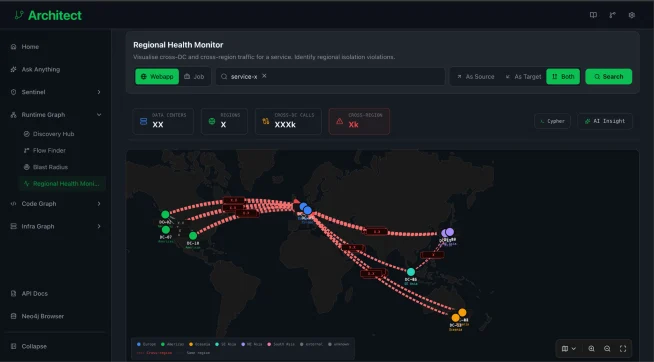This screenshot has height=362, width=654.
Task: Click the git branch icon in header
Action: (x=612, y=15)
